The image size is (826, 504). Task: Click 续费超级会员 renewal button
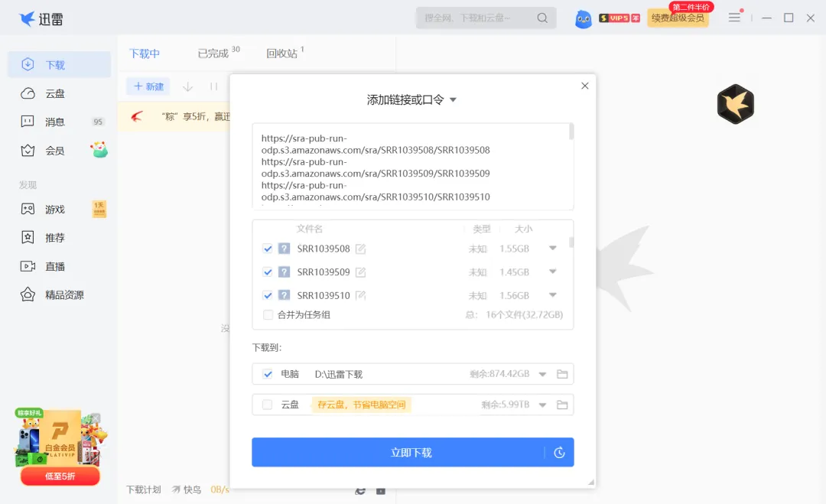click(678, 18)
